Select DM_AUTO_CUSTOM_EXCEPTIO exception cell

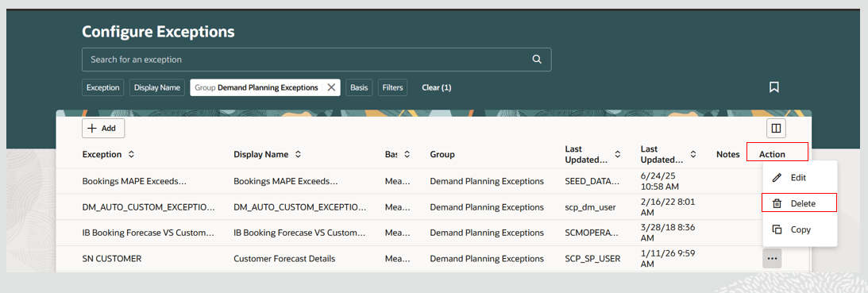pos(149,207)
